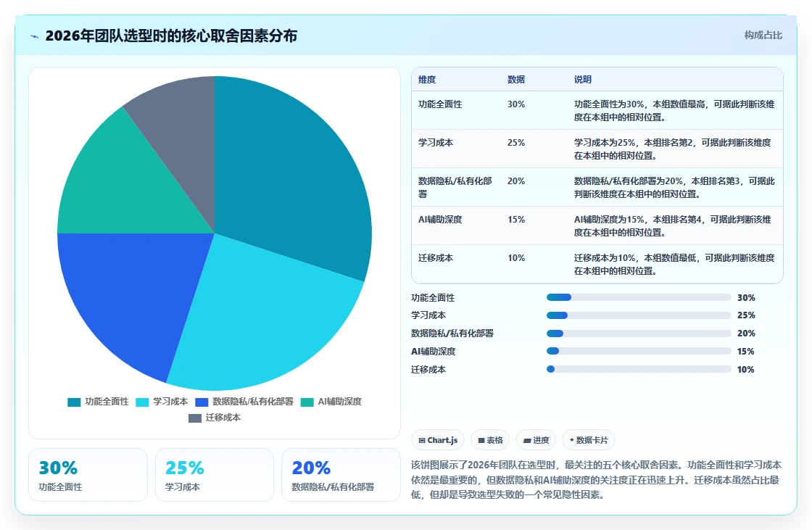
Task: Click the 15% value in table
Action: point(515,220)
